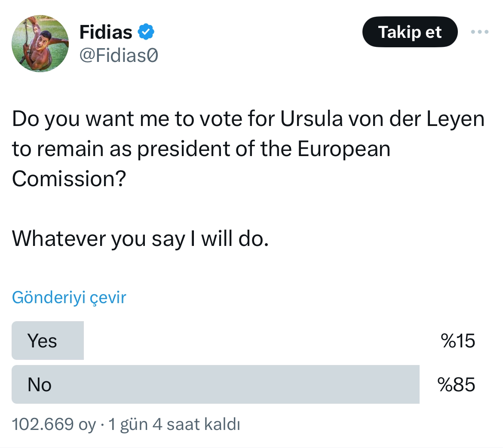Click the blue verified badge next to Fidias
The height and width of the screenshot is (448, 503).
coord(146,32)
